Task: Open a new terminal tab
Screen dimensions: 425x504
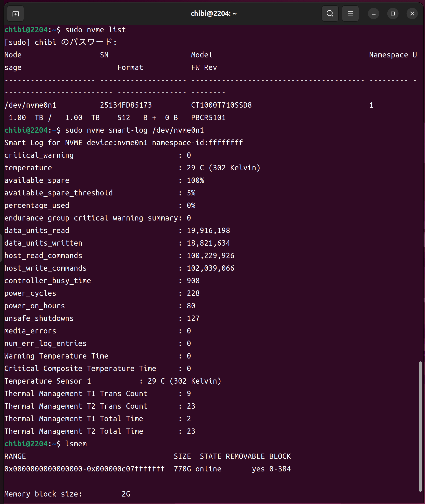Action: (x=16, y=14)
